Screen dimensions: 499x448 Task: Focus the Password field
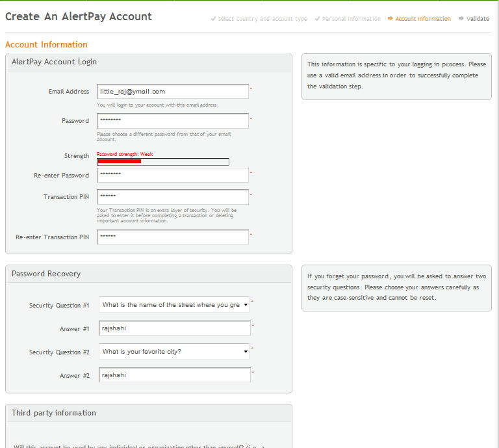point(173,121)
